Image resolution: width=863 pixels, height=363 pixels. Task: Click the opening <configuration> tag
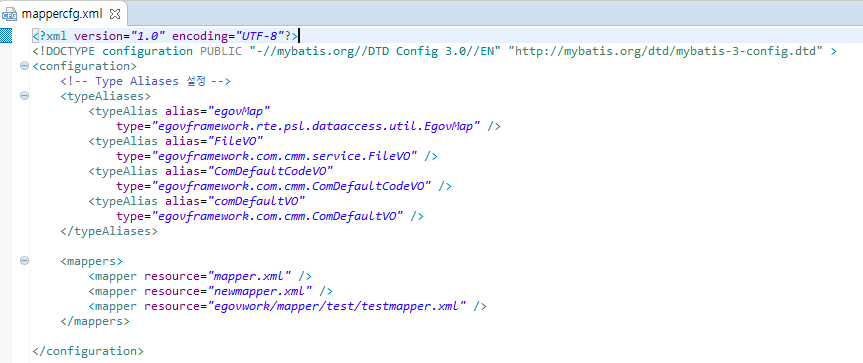click(85, 66)
